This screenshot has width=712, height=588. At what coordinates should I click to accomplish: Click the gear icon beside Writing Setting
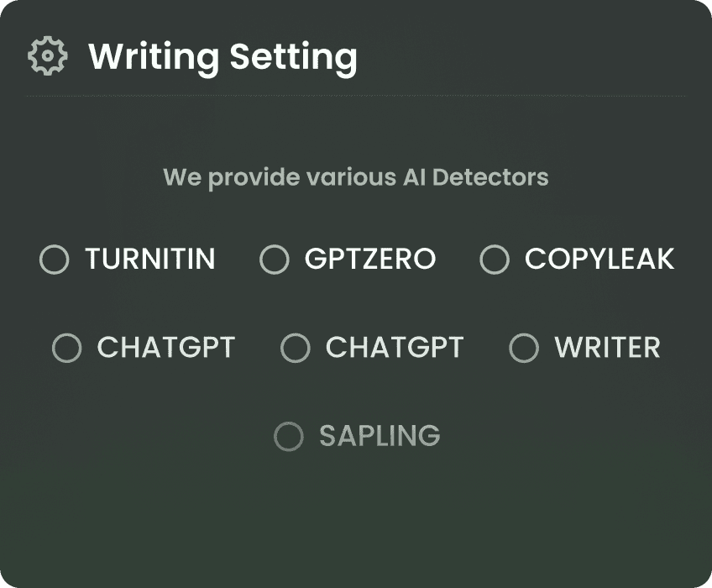pyautogui.click(x=48, y=55)
